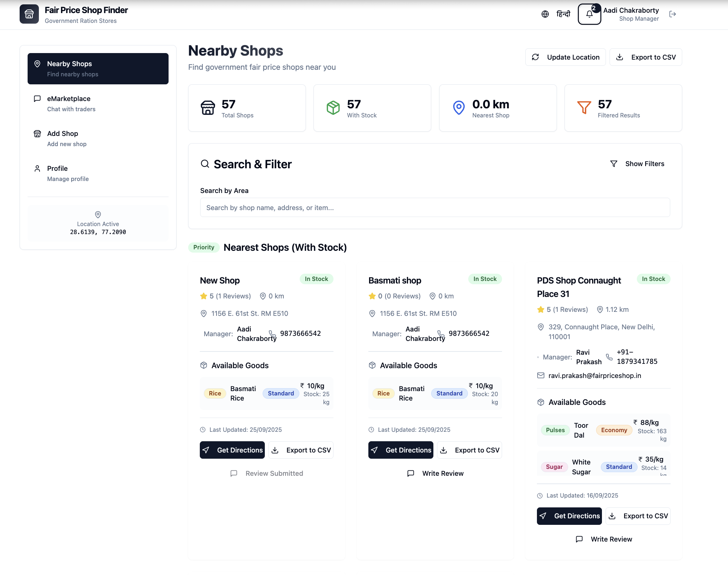Expand the Show Filters panel
Screen dimensions: 728x575
pyautogui.click(x=638, y=164)
